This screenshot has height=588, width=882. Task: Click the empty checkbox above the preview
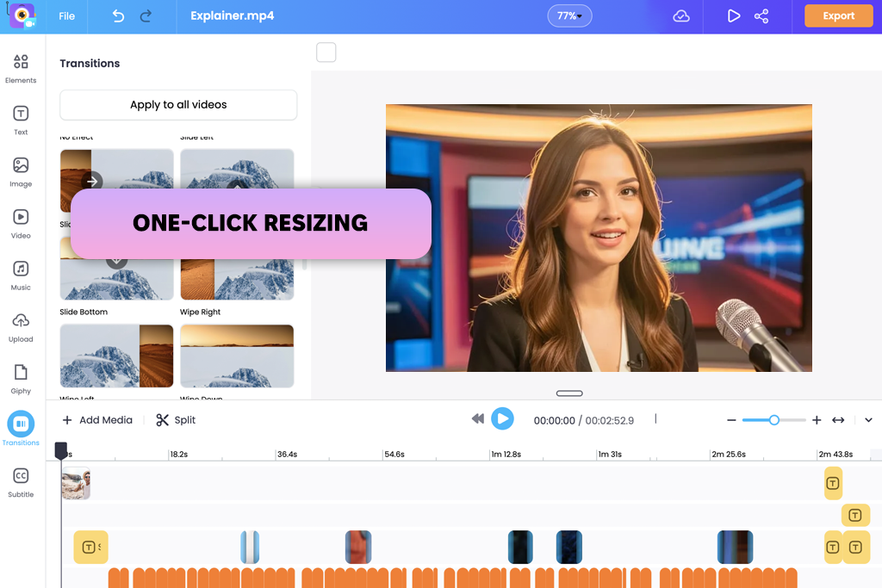(x=326, y=53)
